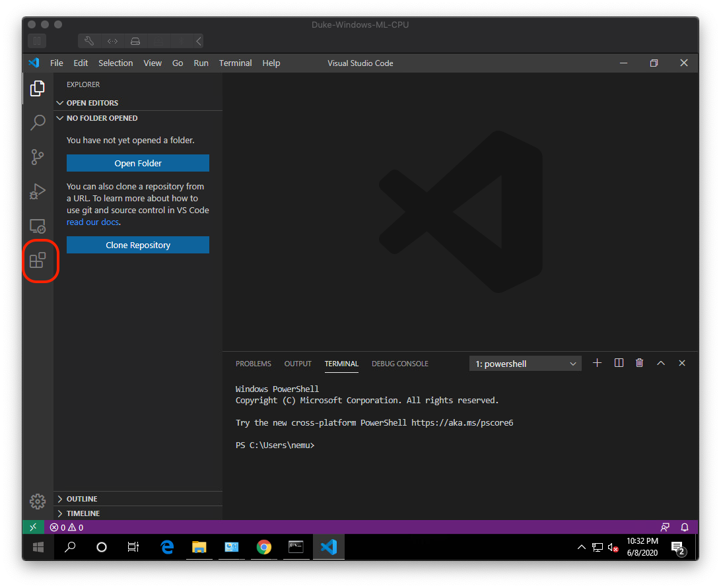Kill the terminal with the trash icon
This screenshot has height=588, width=721.
point(639,362)
